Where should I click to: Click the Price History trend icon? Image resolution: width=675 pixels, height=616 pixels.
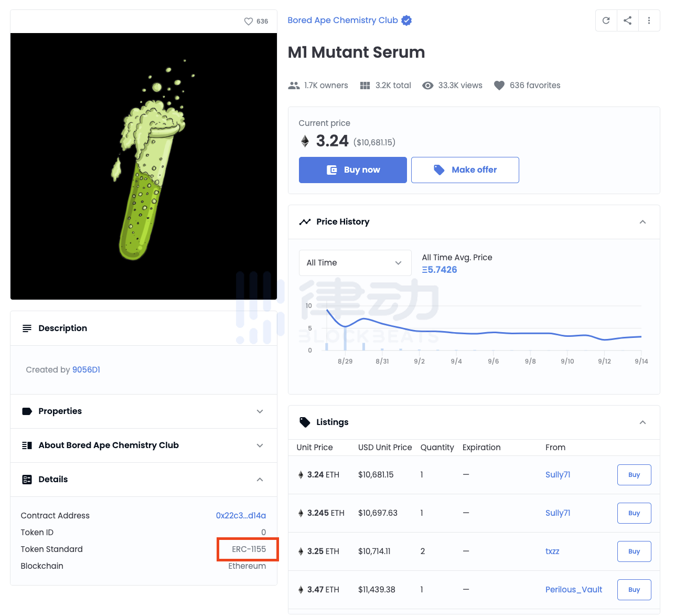305,222
